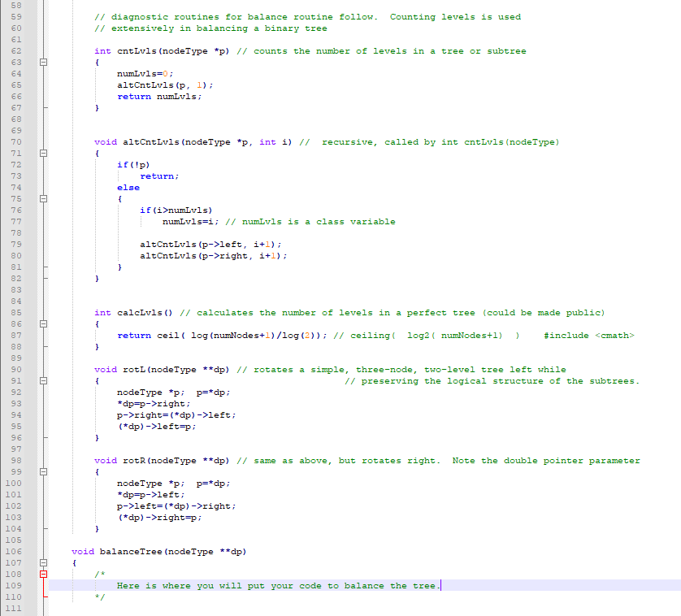Collapse the inner else block at line 75

point(44,198)
